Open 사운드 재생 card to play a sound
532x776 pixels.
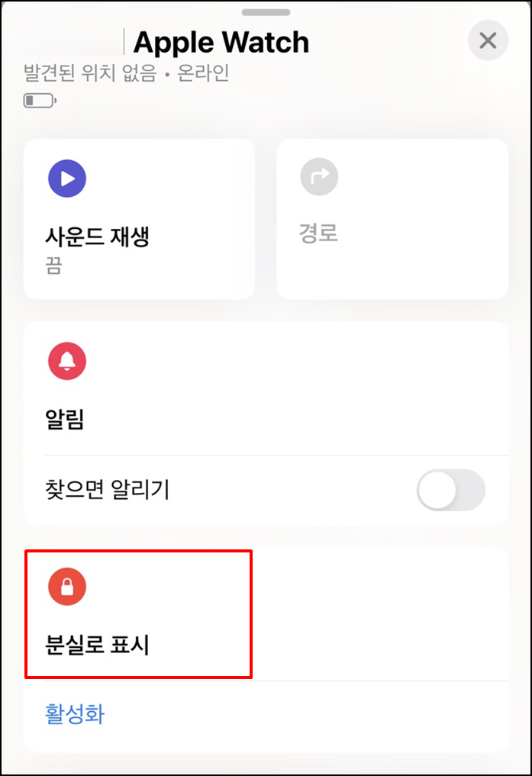(x=139, y=218)
